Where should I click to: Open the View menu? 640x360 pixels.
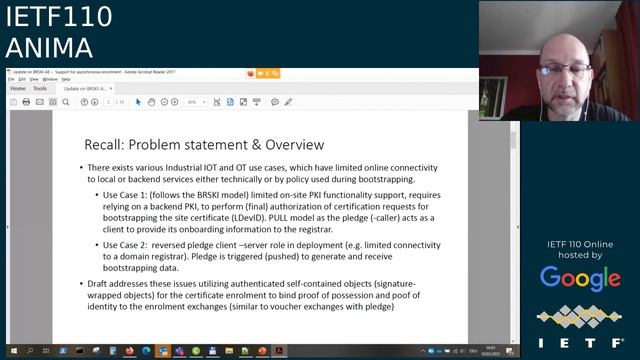34,79
